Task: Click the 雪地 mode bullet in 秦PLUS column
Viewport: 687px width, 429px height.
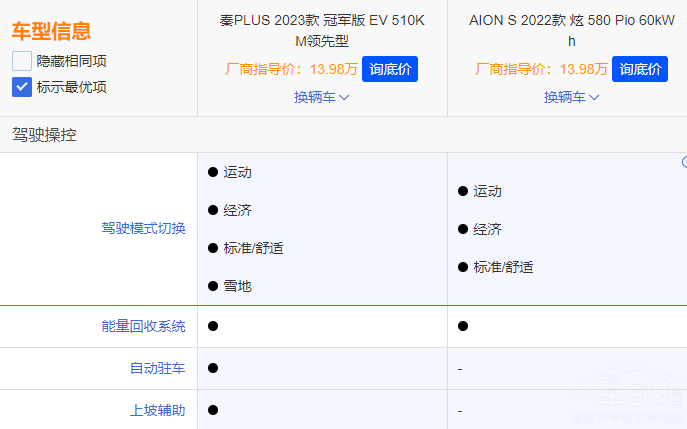Action: [213, 286]
